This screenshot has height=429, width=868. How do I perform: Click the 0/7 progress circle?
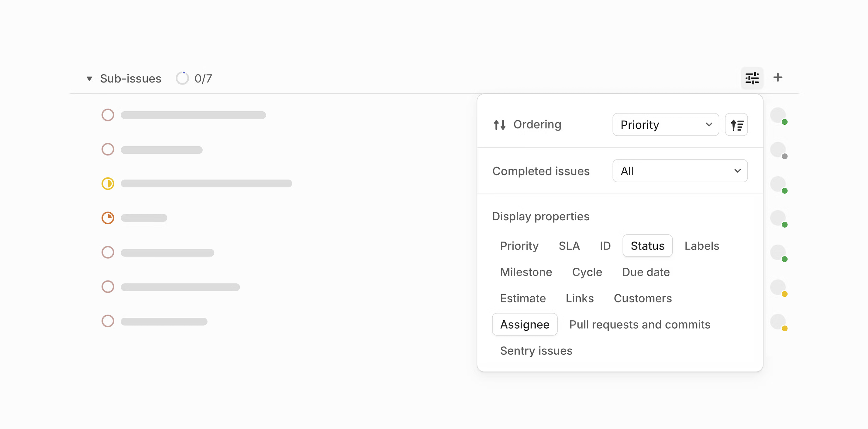[182, 78]
